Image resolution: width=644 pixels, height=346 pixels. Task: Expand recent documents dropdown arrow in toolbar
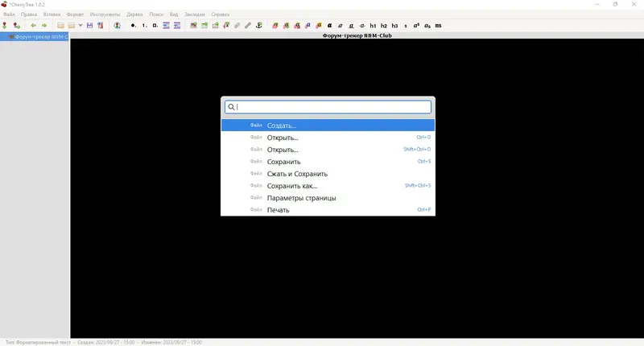80,26
